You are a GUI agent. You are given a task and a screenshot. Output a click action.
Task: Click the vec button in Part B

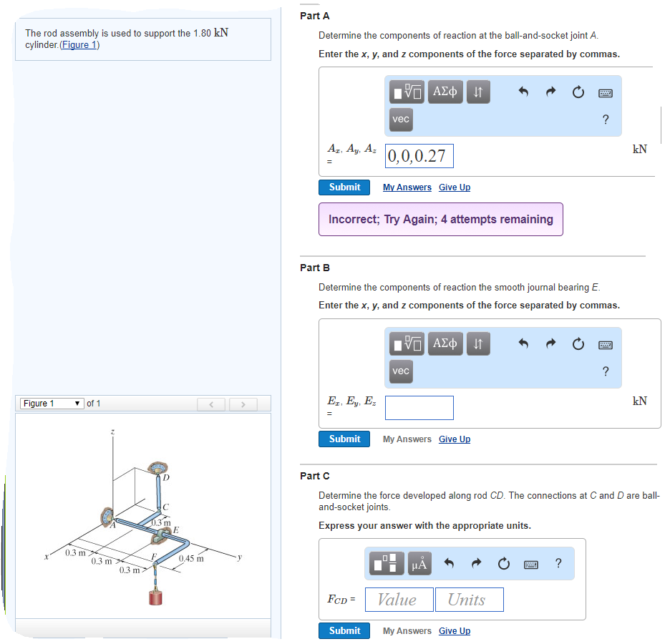pos(401,371)
